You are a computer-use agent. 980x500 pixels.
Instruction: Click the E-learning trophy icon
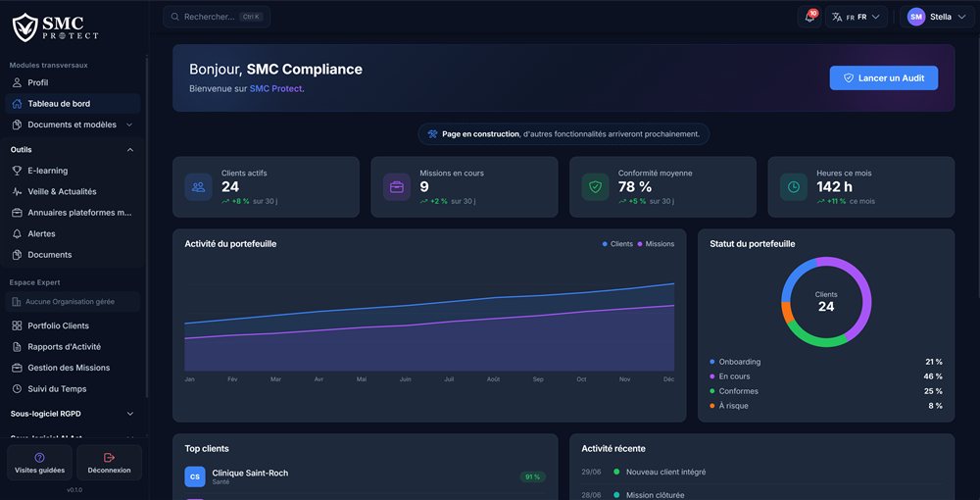(x=17, y=171)
